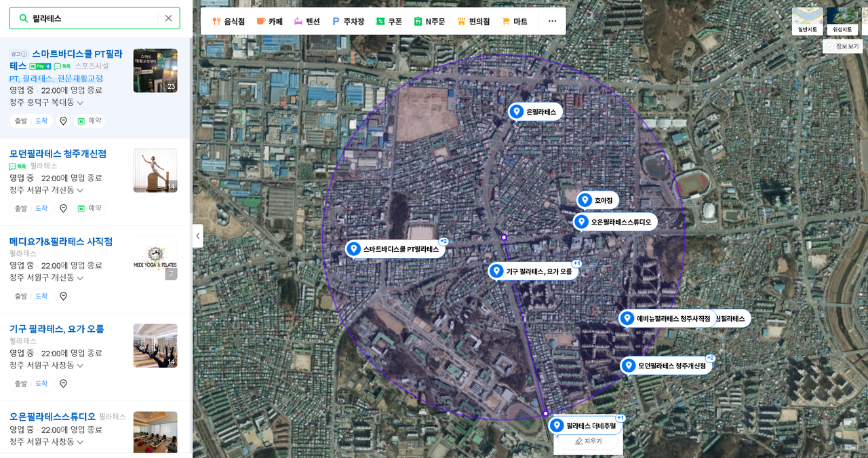
Task: Open 기구 필라테스, 요가 오름 listing title
Action: (57, 329)
